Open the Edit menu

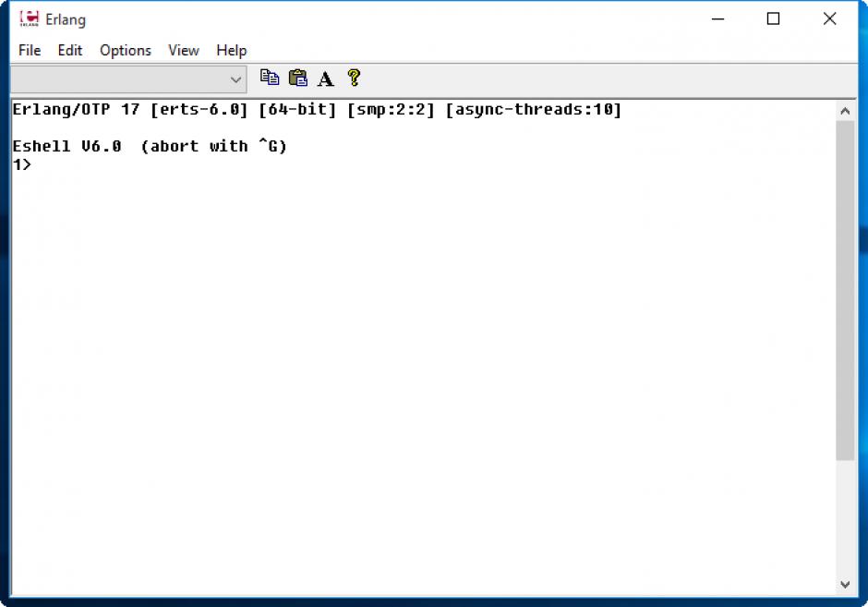70,51
